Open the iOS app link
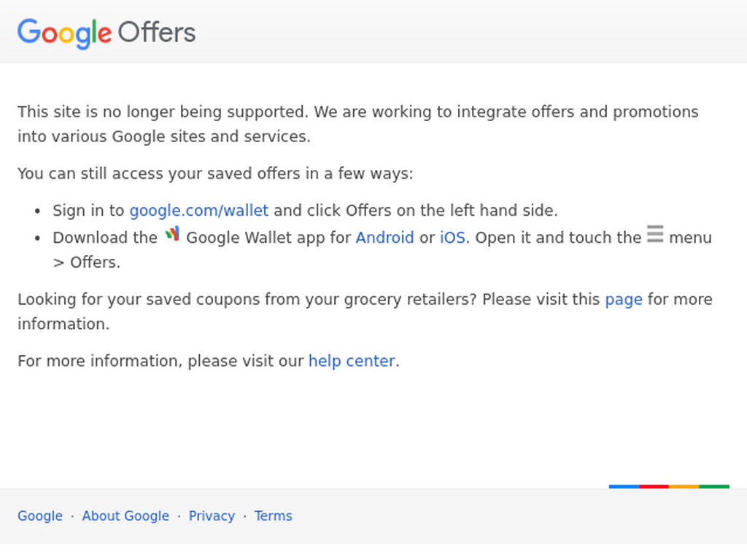 [x=452, y=238]
